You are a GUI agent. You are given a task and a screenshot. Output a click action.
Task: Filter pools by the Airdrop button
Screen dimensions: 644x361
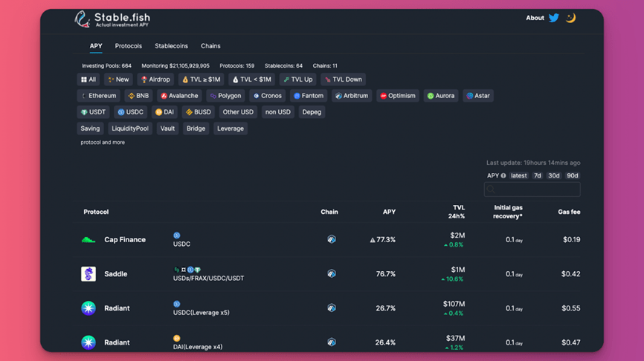pos(156,79)
